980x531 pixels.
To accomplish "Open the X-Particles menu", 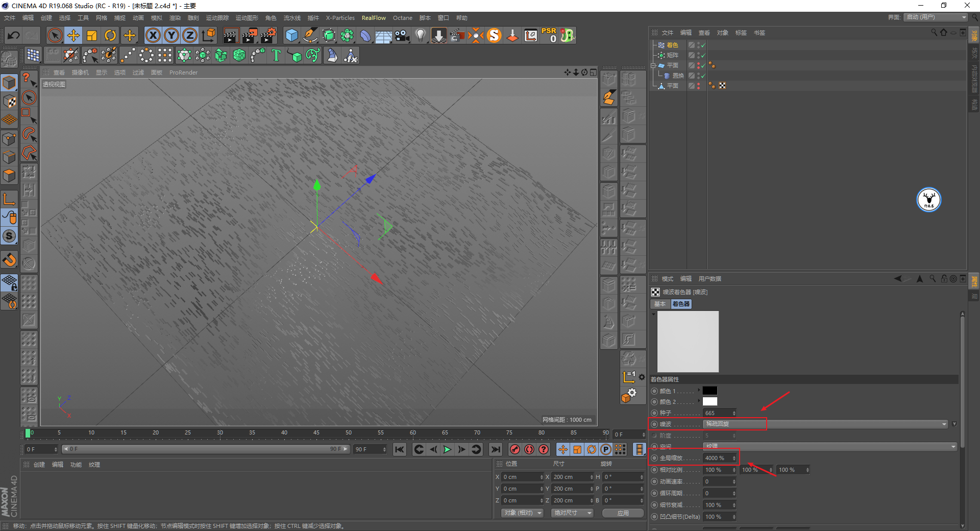I will [340, 18].
